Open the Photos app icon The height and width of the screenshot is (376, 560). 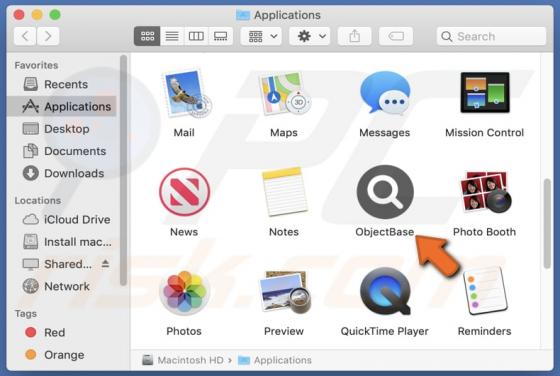coord(184,293)
